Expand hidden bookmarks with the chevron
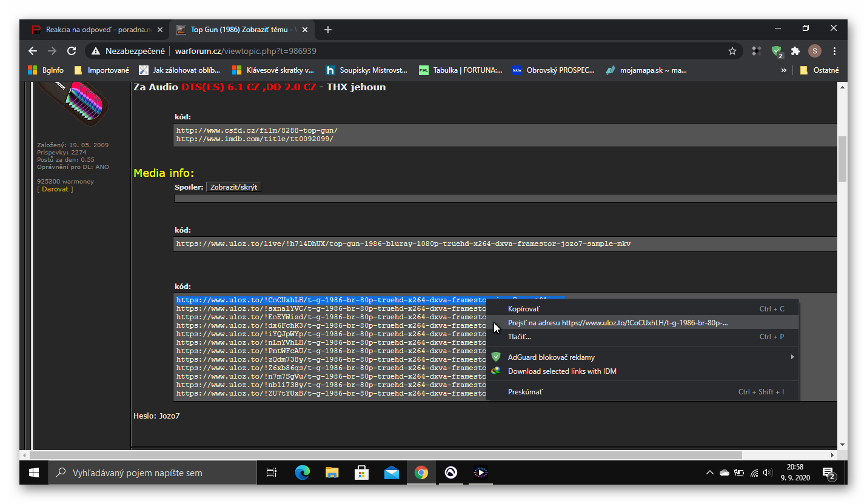 click(783, 70)
